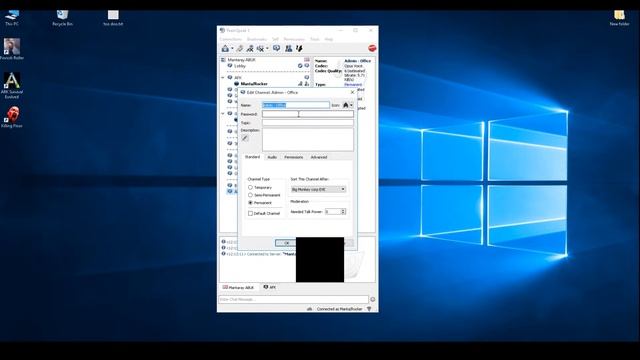Click the channel Password field
Screen dimensions: 640x360
(308, 114)
